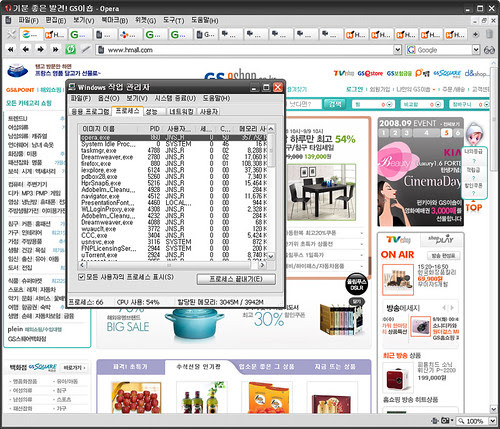Select the CCC.exe process row
Viewport: 500px width, 429px height.
pos(173,235)
